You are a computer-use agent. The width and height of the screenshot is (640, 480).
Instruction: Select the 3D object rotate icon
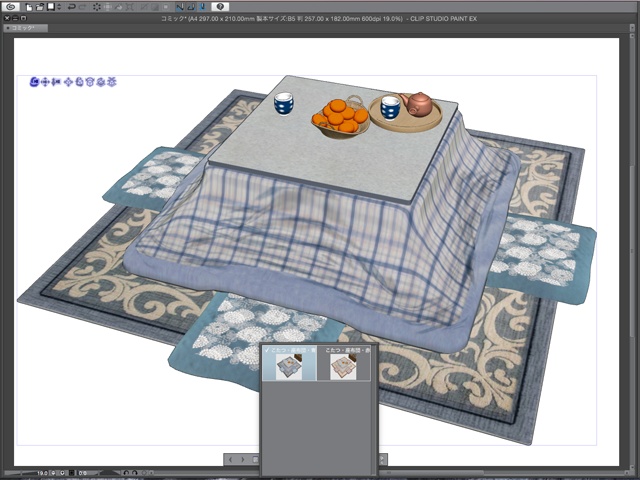[x=79, y=82]
